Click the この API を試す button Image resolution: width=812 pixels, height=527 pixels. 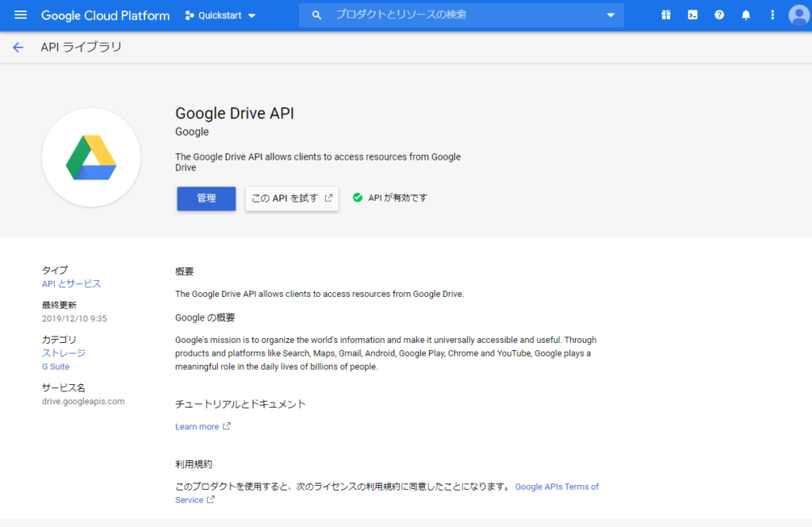292,198
